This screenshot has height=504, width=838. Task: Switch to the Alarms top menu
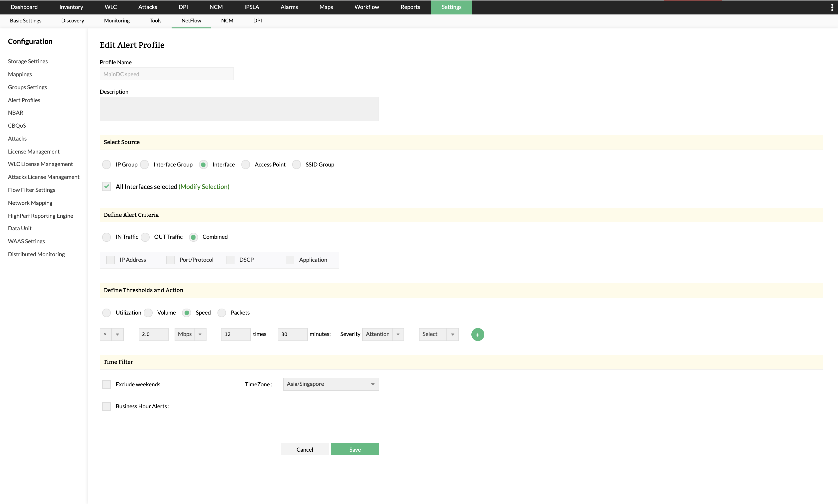point(289,7)
